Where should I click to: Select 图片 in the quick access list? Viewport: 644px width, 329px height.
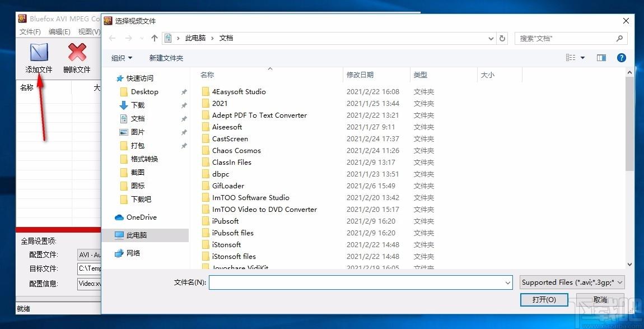pos(138,132)
